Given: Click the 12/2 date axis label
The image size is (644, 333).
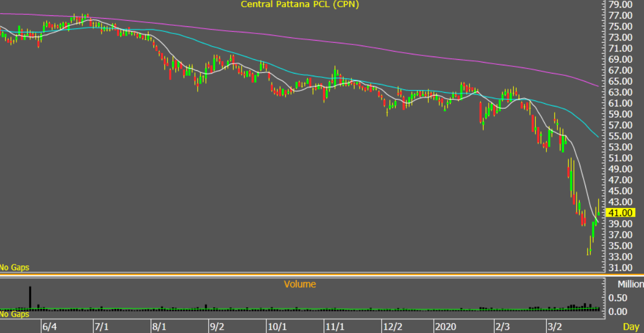Looking at the screenshot, I should pos(393,327).
